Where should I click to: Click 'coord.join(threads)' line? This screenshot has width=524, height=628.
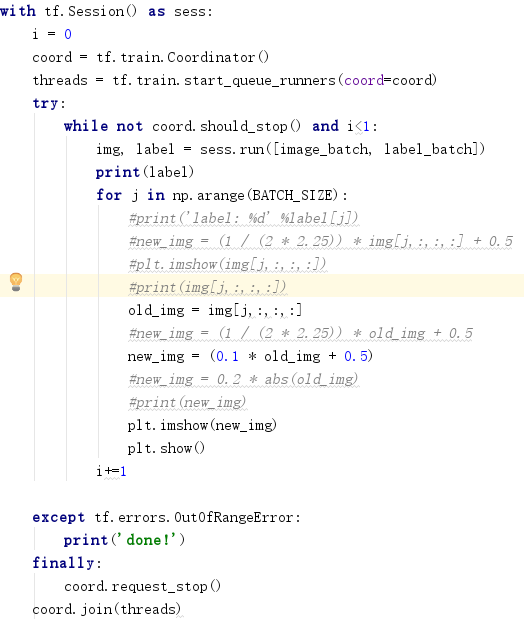click(x=107, y=609)
